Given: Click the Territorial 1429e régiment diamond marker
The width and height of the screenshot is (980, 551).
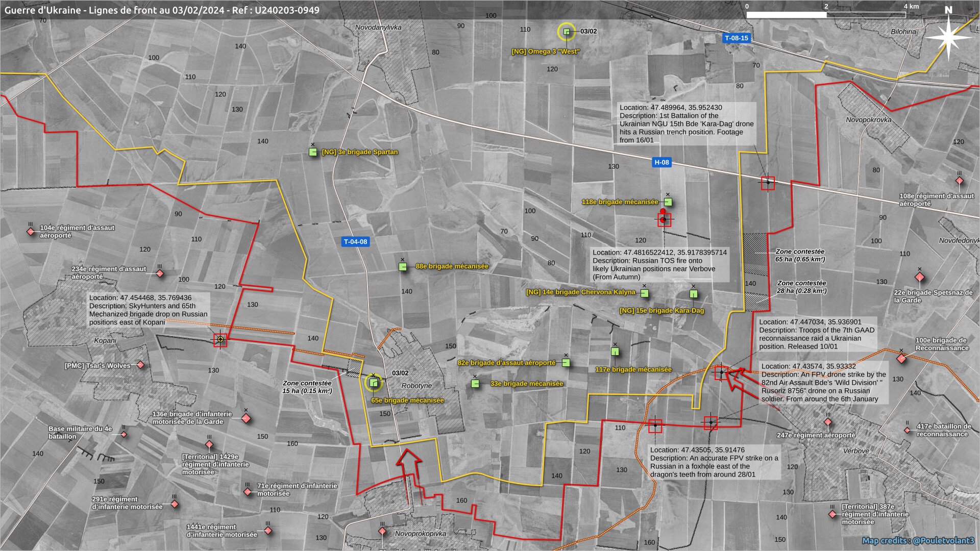Looking at the screenshot, I should (x=209, y=444).
